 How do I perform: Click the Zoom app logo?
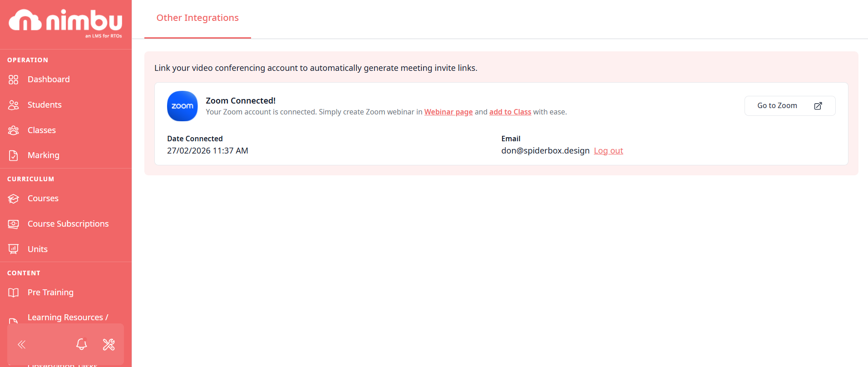pos(182,106)
